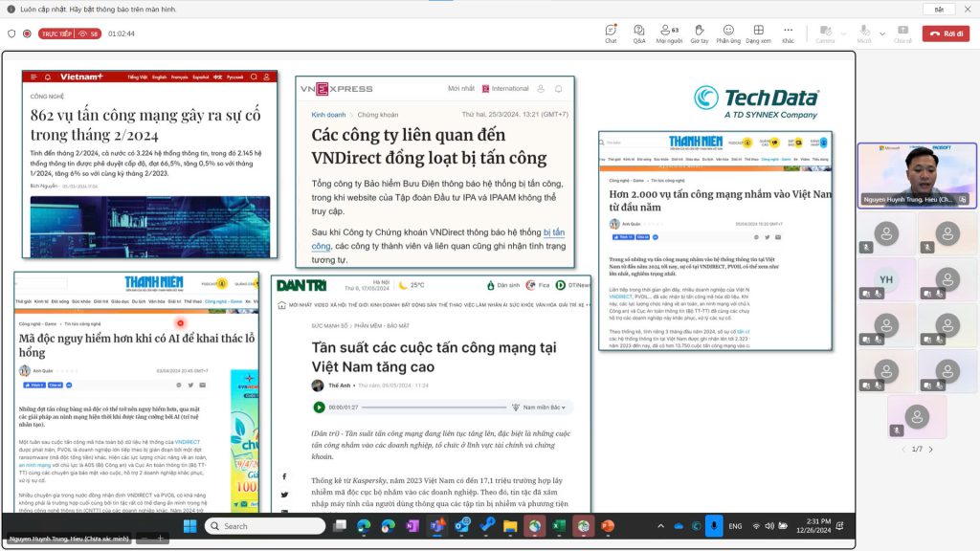Click the info icon in the notification banner
This screenshot has width=980, height=551.
click(11, 10)
